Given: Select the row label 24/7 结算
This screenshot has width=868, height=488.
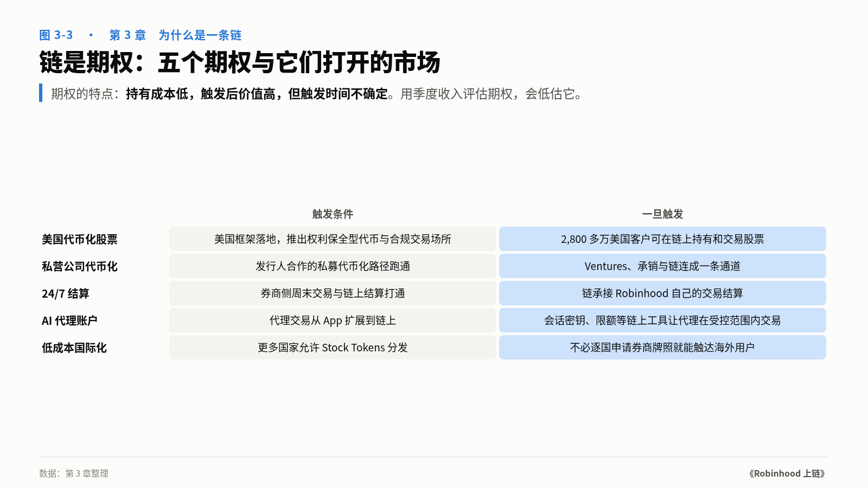Looking at the screenshot, I should pyautogui.click(x=66, y=293).
